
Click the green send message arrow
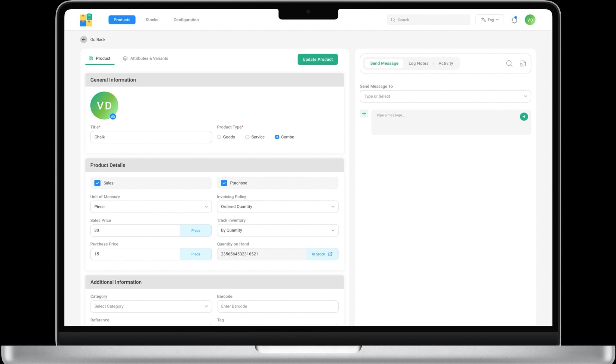coord(524,117)
